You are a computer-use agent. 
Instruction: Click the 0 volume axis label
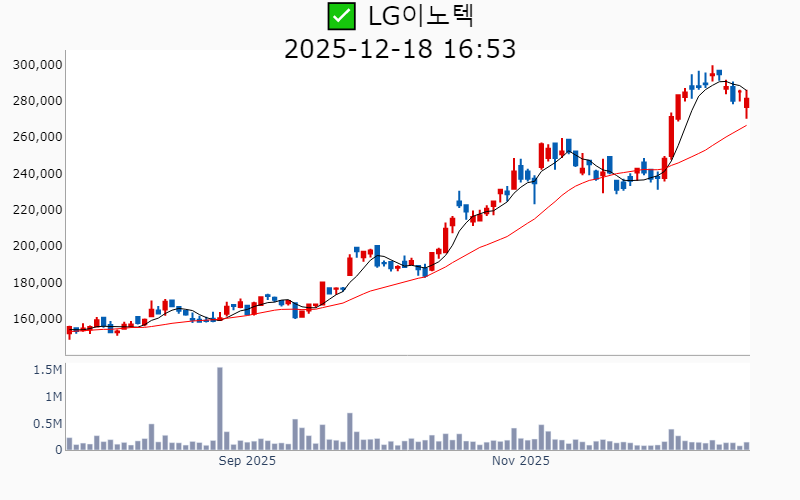(58, 450)
